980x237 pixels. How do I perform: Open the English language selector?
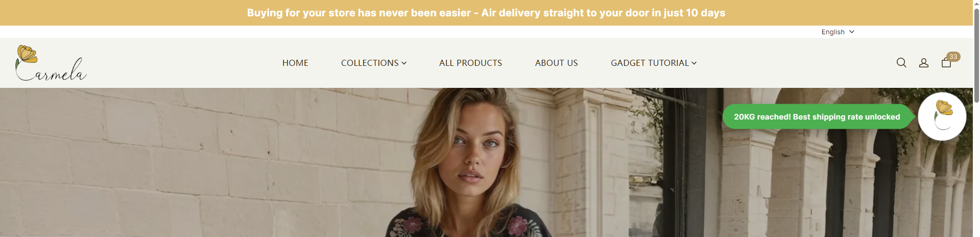coord(838,32)
